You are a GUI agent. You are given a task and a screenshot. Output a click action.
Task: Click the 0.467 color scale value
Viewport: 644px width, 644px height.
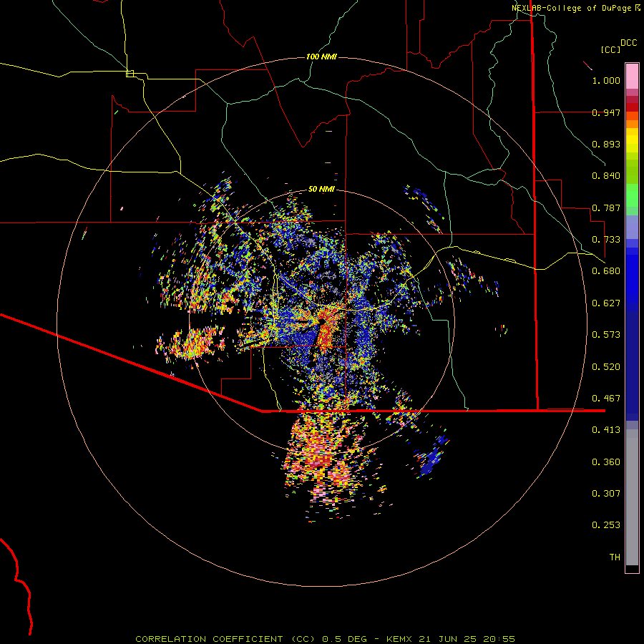click(x=606, y=399)
